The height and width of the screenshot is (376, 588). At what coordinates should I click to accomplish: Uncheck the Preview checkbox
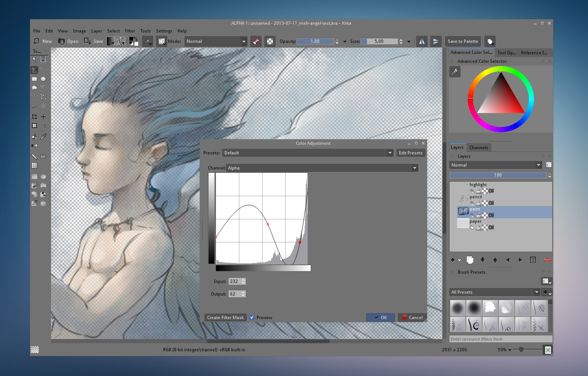(252, 318)
